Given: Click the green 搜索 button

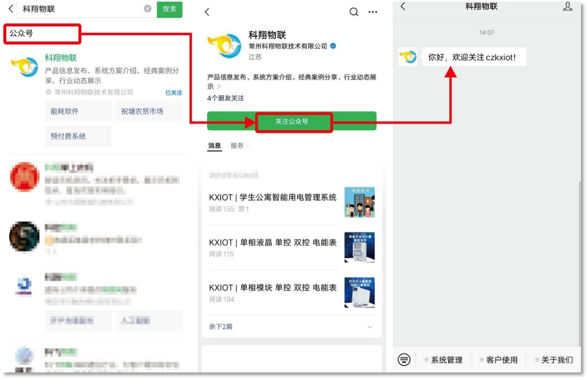Looking at the screenshot, I should pos(169,9).
